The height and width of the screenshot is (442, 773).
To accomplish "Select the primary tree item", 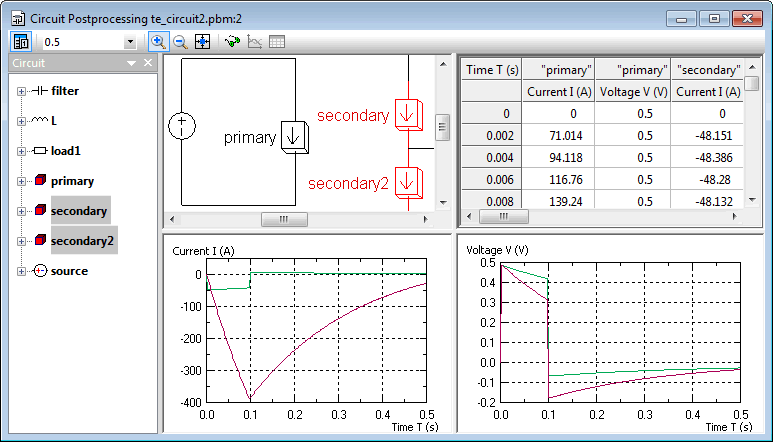I will (x=72, y=181).
